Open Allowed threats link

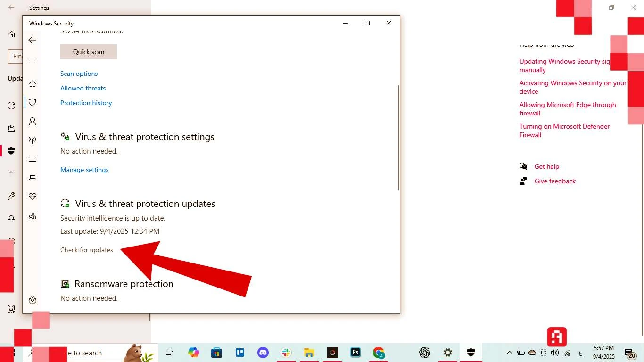point(83,88)
